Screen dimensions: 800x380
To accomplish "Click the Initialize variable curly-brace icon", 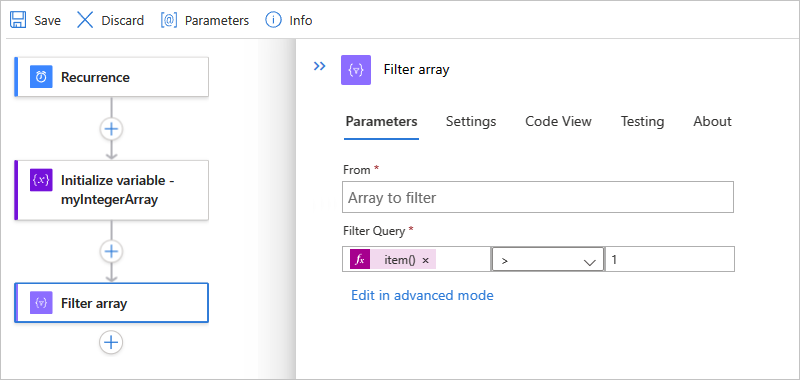I will [41, 180].
